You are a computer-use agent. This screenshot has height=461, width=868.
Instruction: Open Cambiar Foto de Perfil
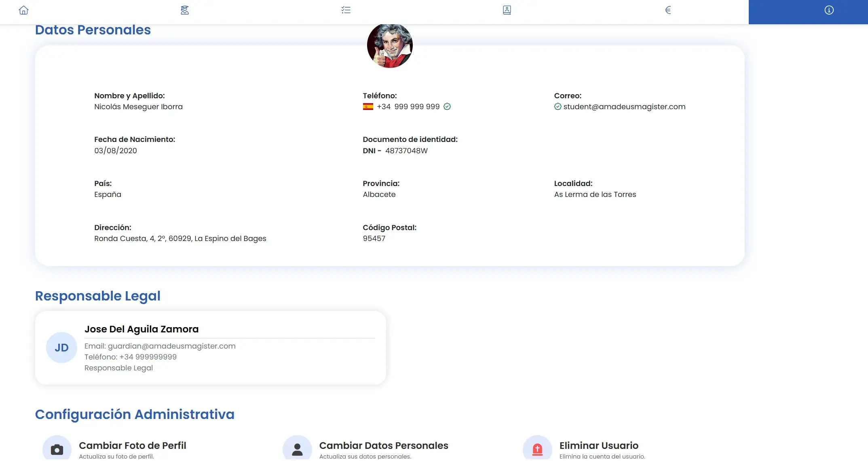coord(133,445)
